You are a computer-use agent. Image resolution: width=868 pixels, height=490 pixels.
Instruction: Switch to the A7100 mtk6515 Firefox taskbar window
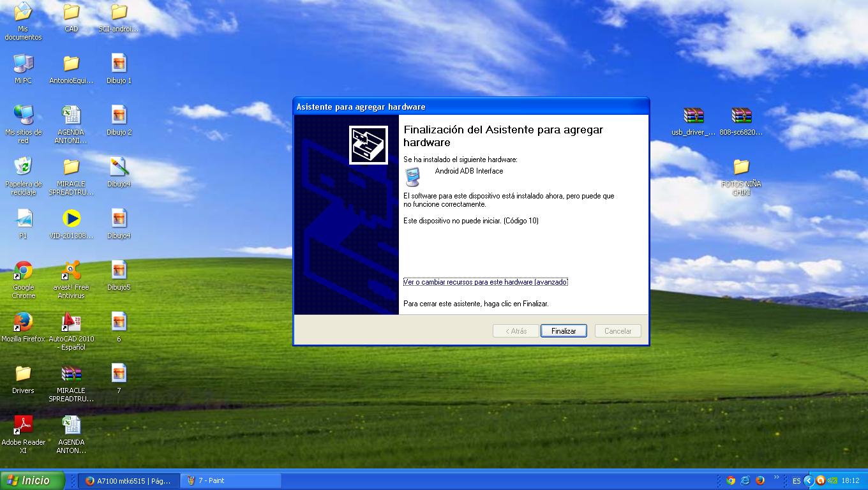(128, 480)
